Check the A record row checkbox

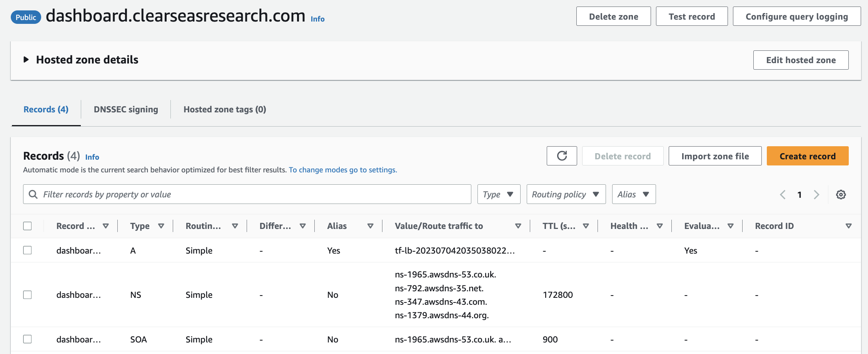pos(27,250)
